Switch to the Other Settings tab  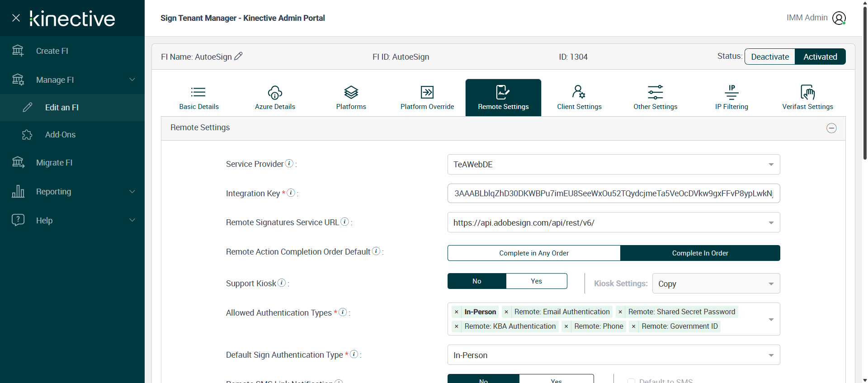click(x=656, y=98)
